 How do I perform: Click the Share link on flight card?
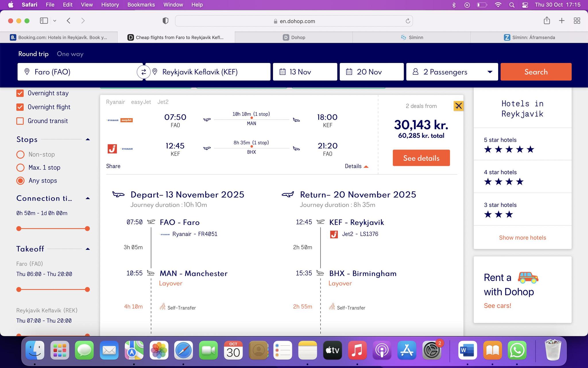[x=113, y=166]
